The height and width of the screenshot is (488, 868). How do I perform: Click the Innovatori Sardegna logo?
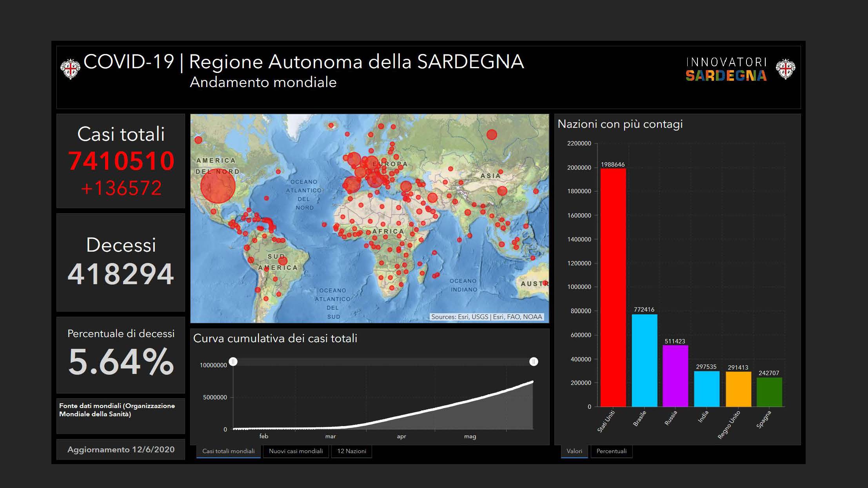726,69
